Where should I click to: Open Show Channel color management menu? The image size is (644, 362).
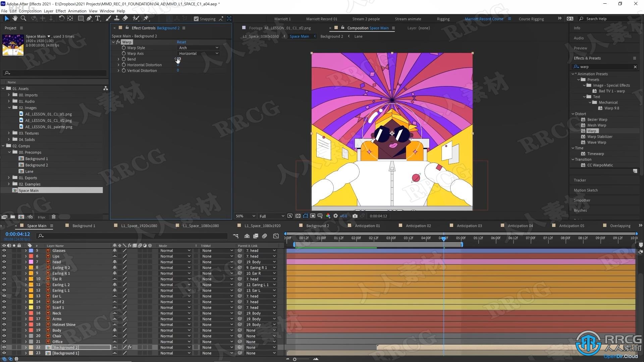pos(328,216)
